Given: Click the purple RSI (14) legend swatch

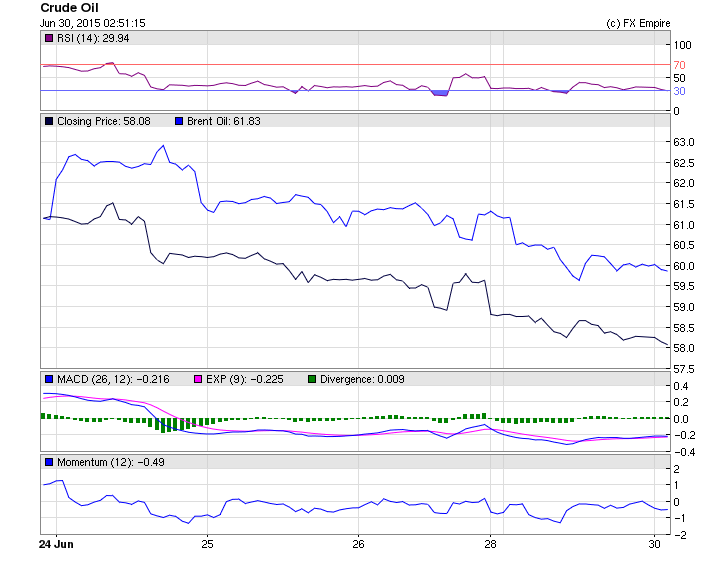Looking at the screenshot, I should coord(49,38).
